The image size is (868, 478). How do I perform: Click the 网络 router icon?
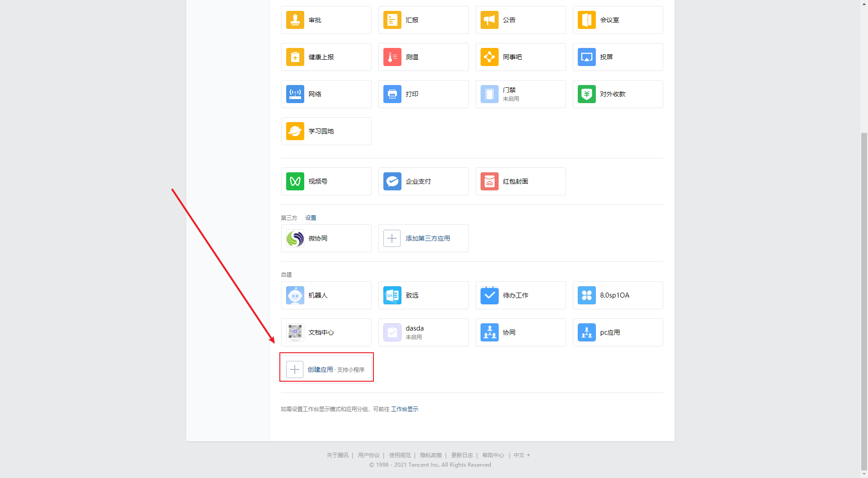point(295,94)
